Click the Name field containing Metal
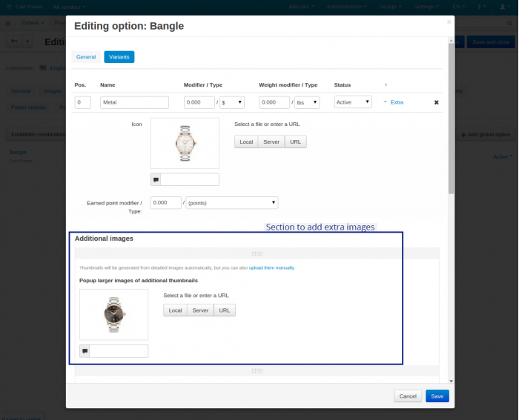519x420 pixels. point(134,102)
